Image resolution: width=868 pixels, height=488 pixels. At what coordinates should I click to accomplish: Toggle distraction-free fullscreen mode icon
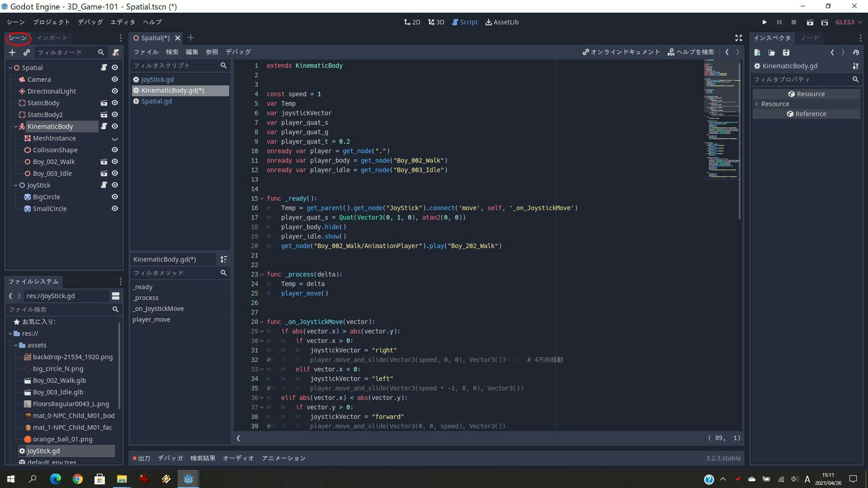point(738,38)
